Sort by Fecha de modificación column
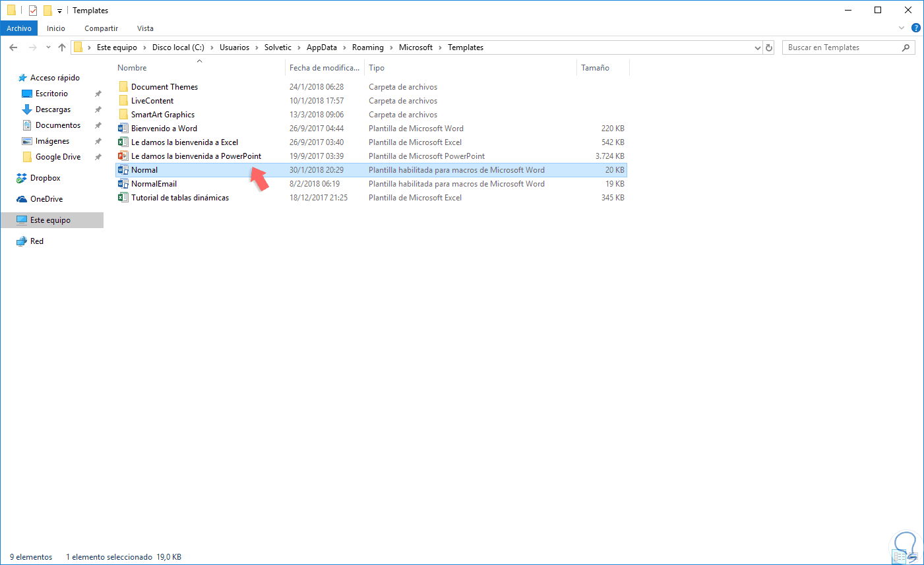924x565 pixels. [x=324, y=68]
